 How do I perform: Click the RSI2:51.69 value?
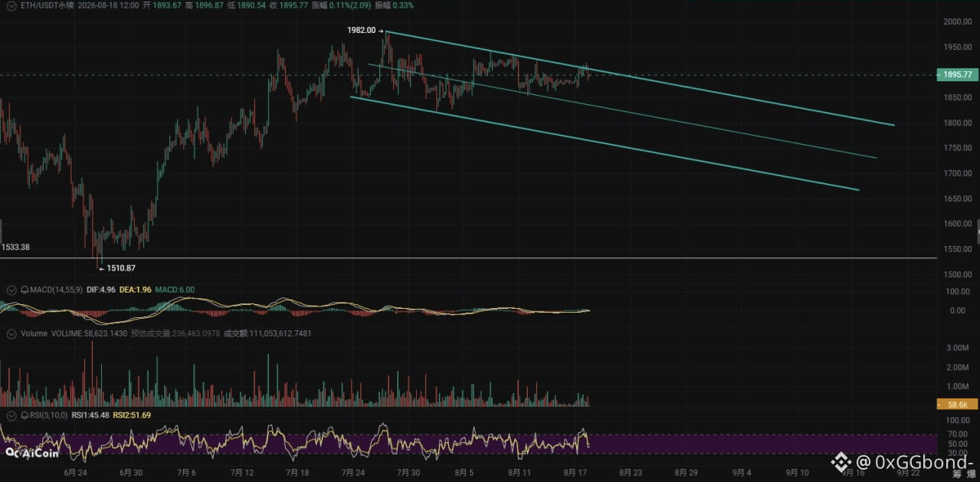pyautogui.click(x=133, y=415)
